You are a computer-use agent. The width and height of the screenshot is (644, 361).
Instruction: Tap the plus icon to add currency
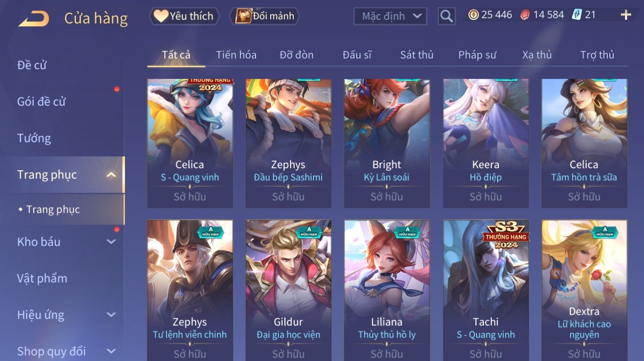tap(626, 15)
